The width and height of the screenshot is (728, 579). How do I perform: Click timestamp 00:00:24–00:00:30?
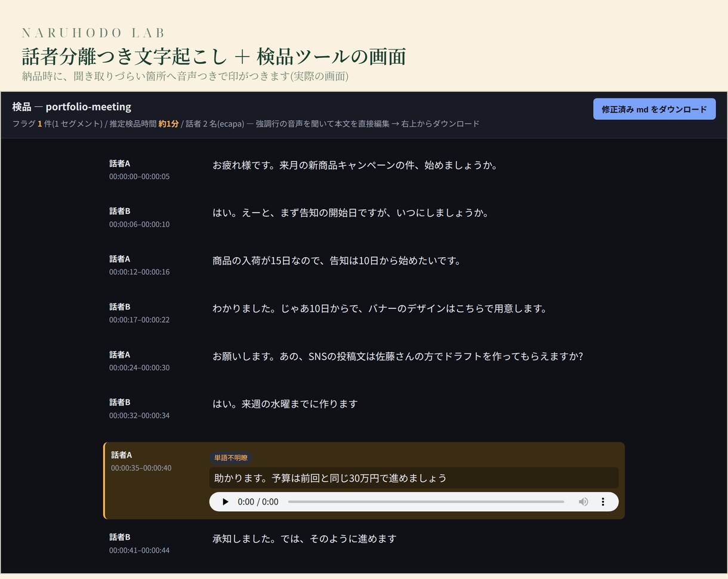(139, 367)
